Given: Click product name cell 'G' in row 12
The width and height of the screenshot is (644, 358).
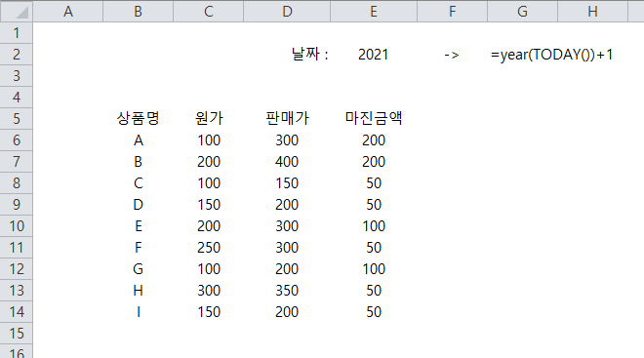Looking at the screenshot, I should point(138,268).
